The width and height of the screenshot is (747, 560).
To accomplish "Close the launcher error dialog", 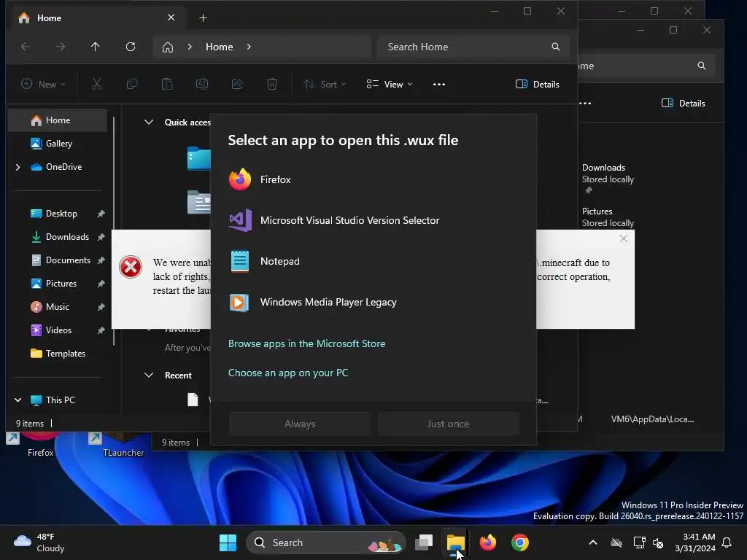I will click(624, 238).
